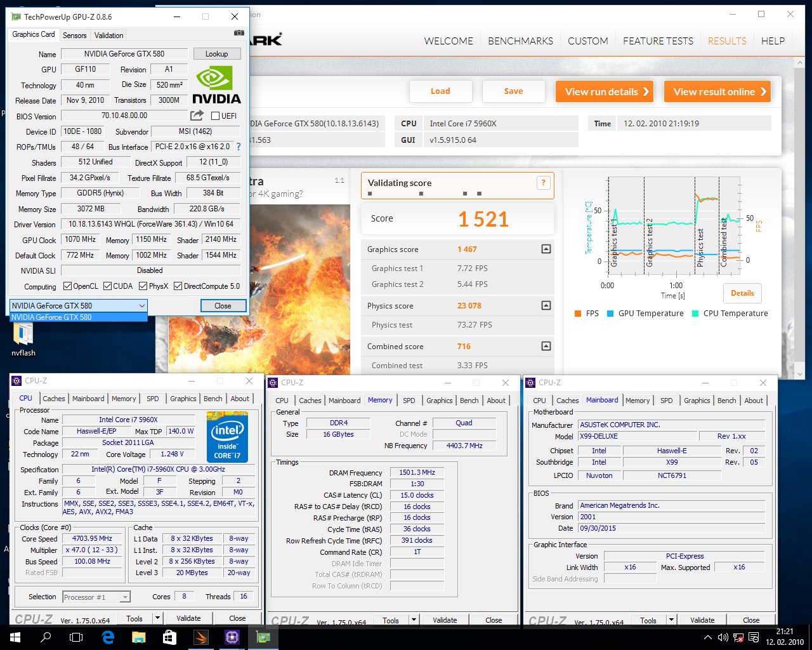
Task: Click the NVIDIA logo in GPU-Z
Action: (216, 85)
